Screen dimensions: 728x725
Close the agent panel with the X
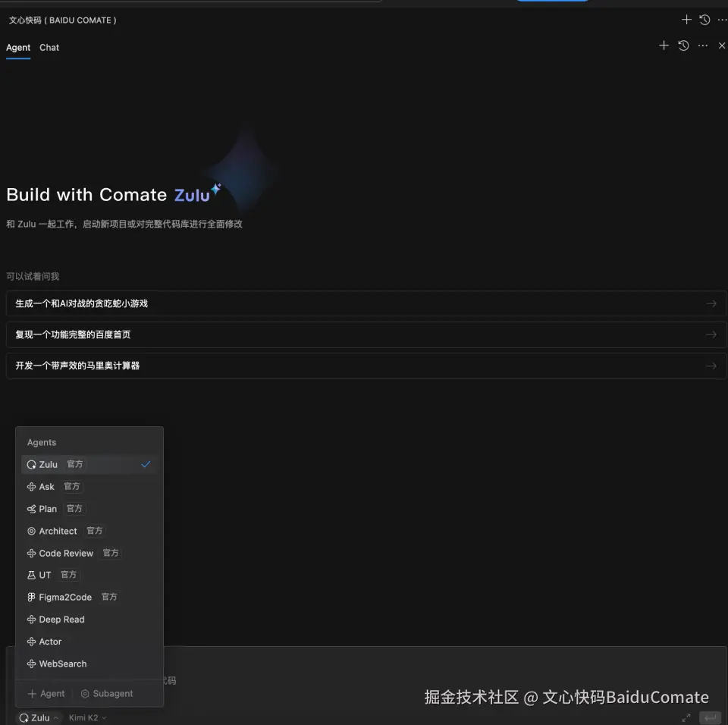(x=721, y=46)
